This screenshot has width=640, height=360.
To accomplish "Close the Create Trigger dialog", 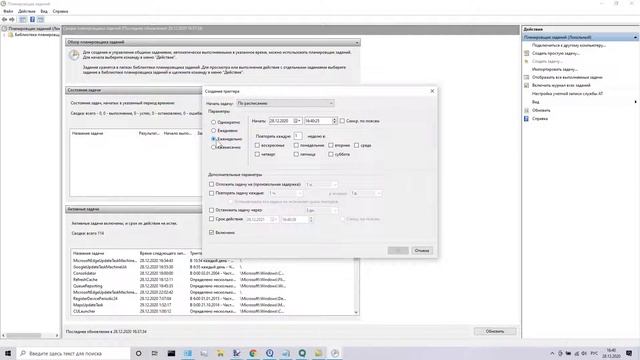I will point(432,91).
